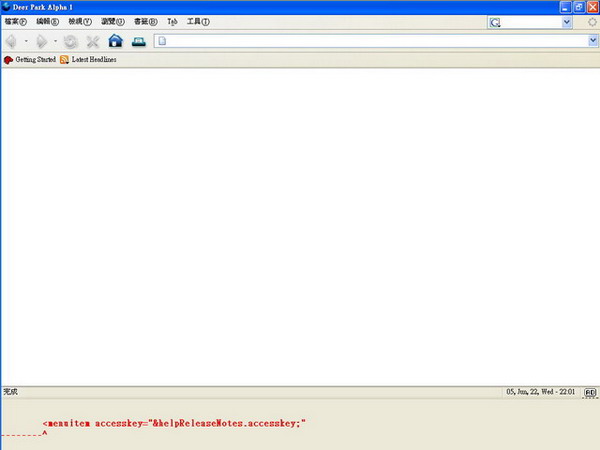Click the red menuitem accesskey error text
600x450 pixels.
(x=174, y=423)
